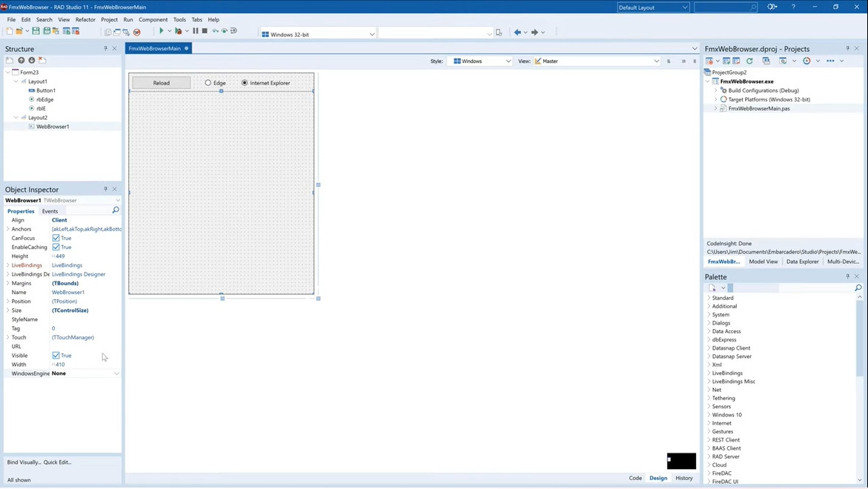Open the three-dots menu in Projects toolbar
The image size is (868, 489).
[x=830, y=61]
